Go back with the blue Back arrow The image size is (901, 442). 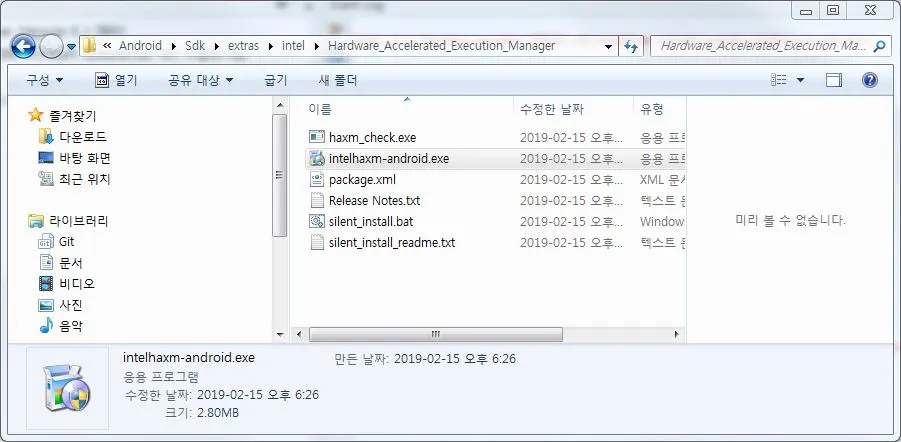click(23, 46)
